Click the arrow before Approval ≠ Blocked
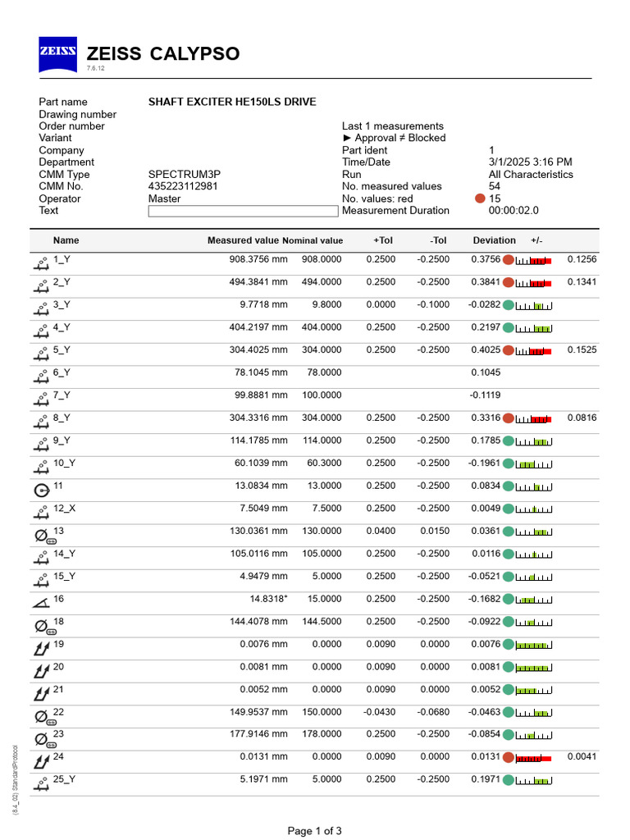 pos(347,138)
